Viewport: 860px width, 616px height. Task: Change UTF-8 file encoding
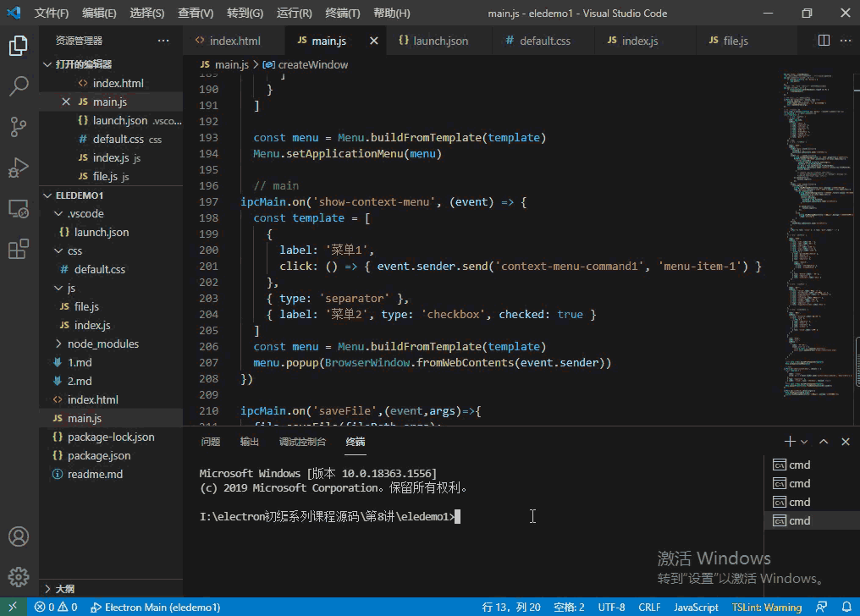pyautogui.click(x=611, y=607)
